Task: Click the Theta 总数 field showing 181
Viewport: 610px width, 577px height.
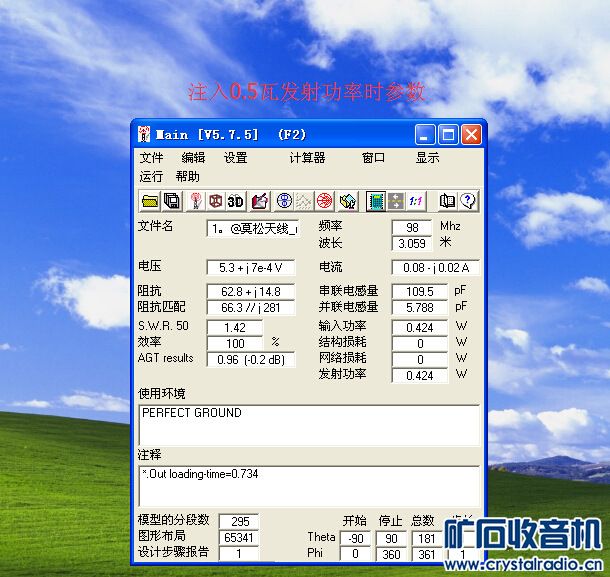Action: [426, 538]
